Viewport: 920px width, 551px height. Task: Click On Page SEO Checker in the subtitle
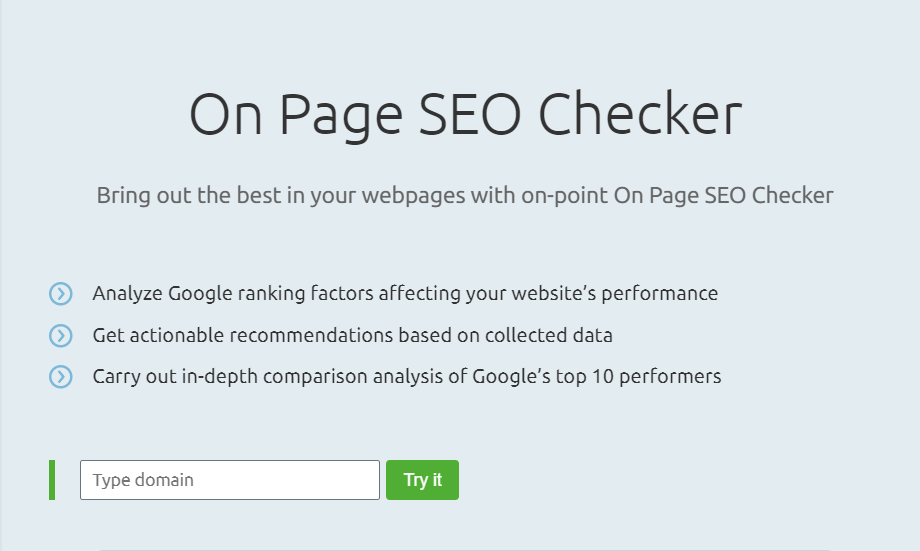[723, 195]
